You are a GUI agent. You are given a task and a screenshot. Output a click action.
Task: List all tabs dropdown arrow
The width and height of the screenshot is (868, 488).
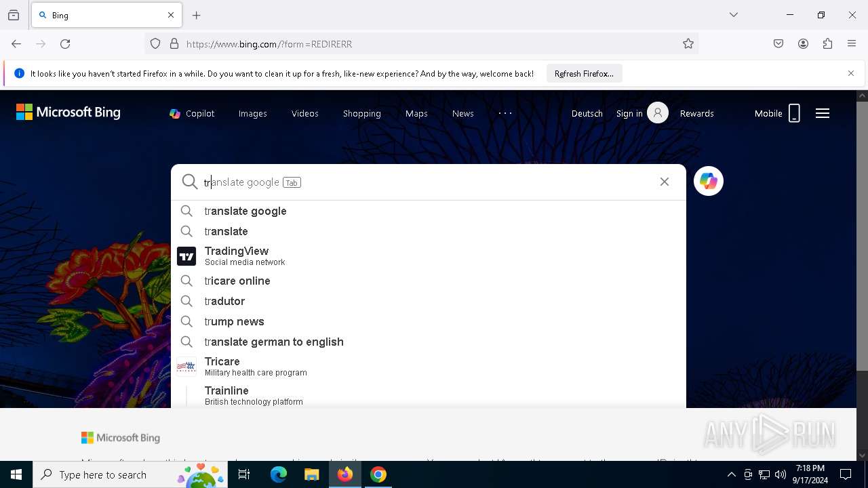734,15
